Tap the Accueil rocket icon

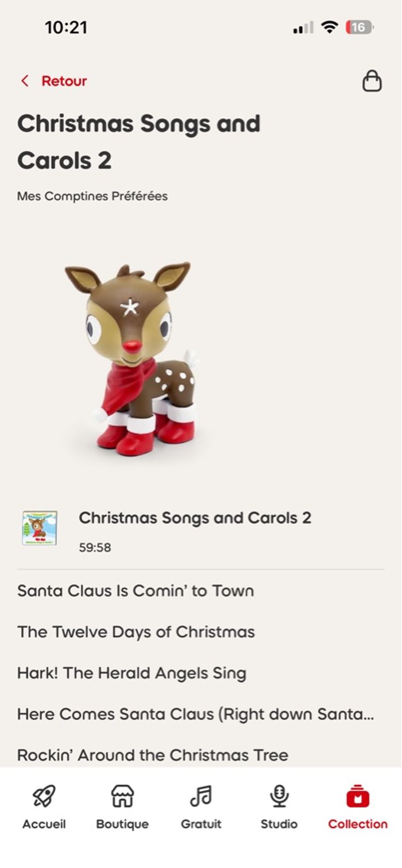click(x=44, y=796)
